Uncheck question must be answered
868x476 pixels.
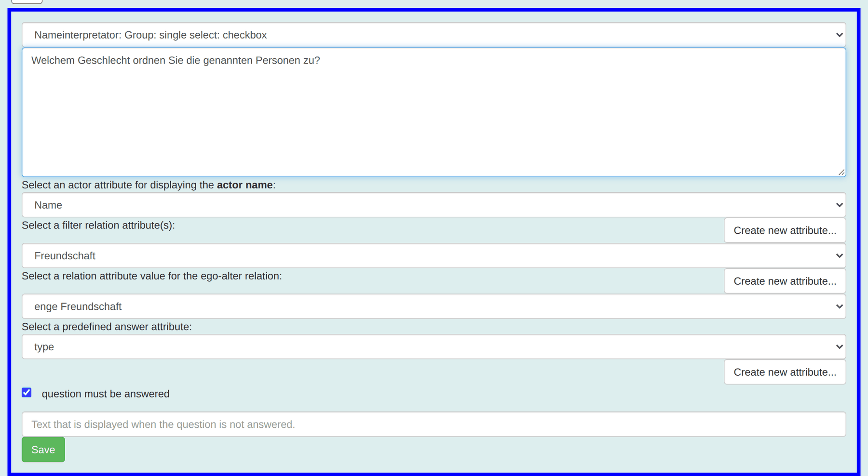[x=27, y=393]
